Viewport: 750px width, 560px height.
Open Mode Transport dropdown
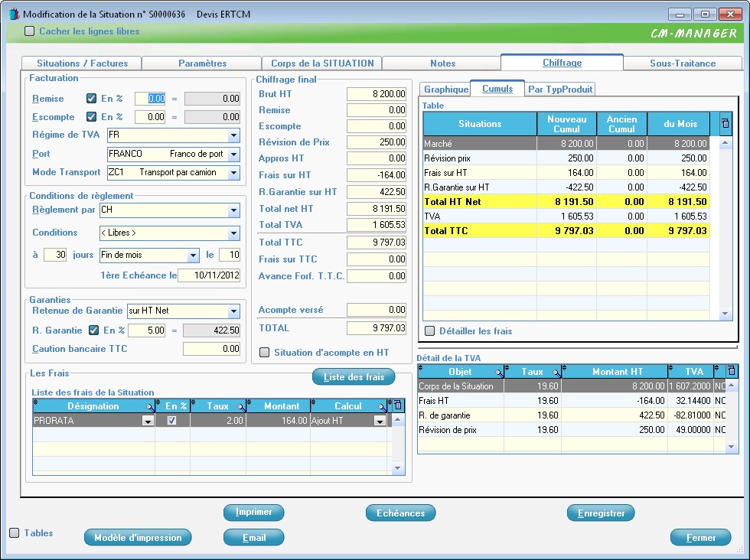tap(233, 173)
